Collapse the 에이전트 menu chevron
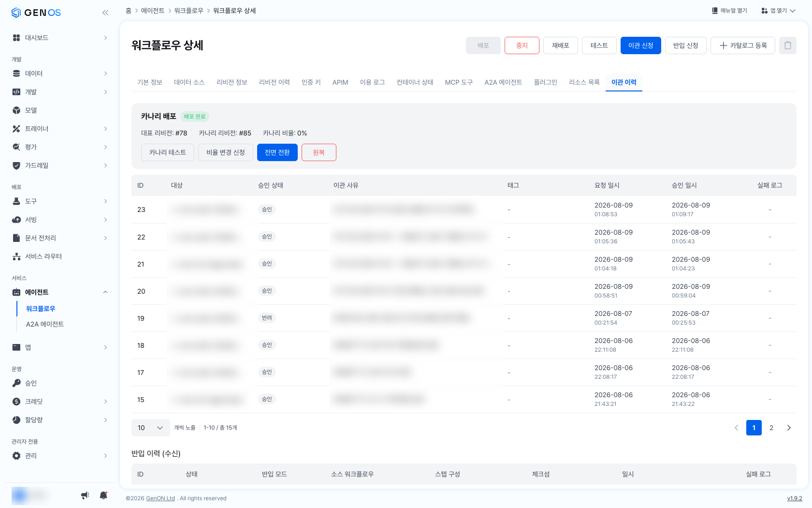812x508 pixels. click(x=105, y=292)
